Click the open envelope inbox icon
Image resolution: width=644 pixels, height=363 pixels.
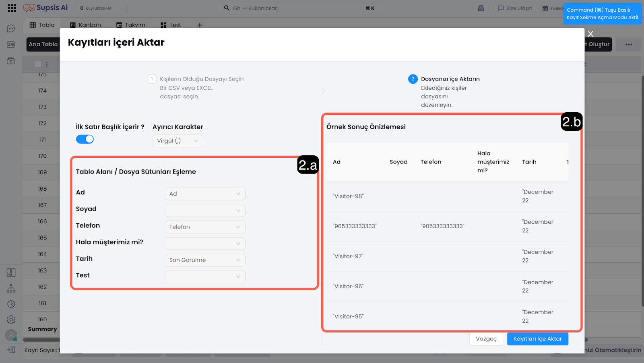pyautogui.click(x=481, y=8)
